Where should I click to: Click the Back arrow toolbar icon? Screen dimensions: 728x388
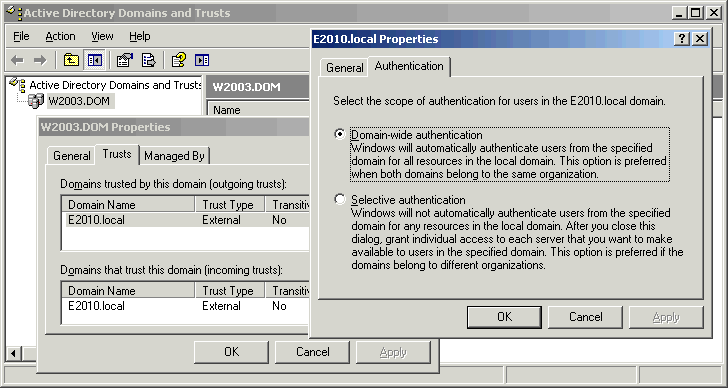(x=18, y=60)
